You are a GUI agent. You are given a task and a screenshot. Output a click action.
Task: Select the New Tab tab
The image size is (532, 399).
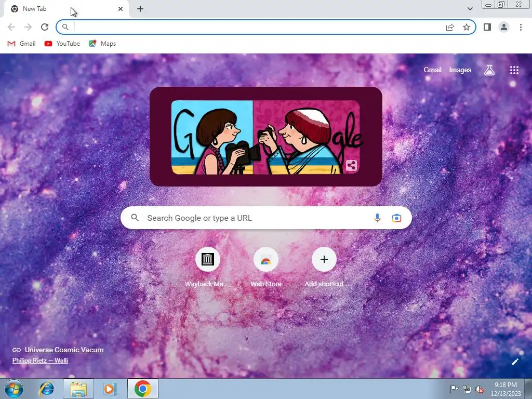point(66,9)
